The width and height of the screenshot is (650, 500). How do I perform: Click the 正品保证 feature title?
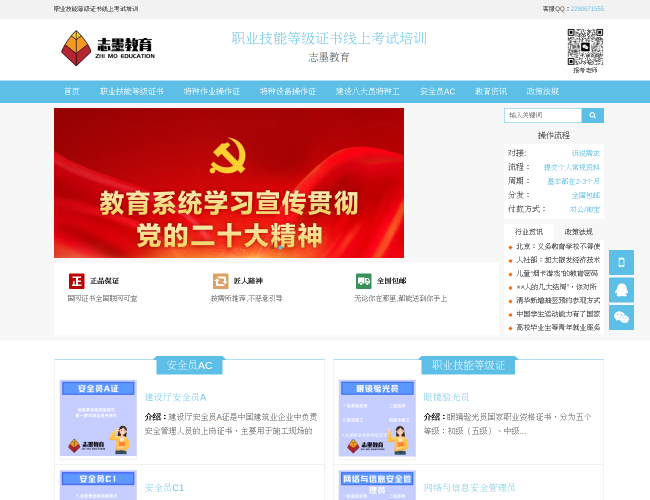(104, 281)
